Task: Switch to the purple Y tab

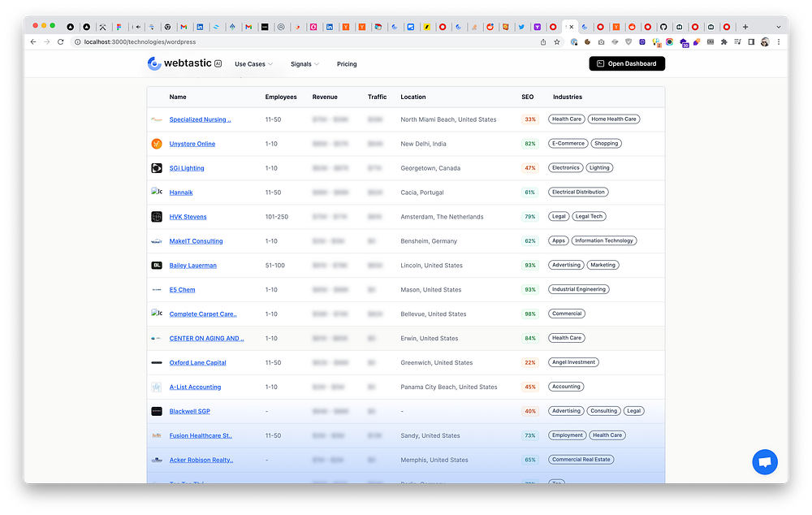Action: tap(538, 27)
